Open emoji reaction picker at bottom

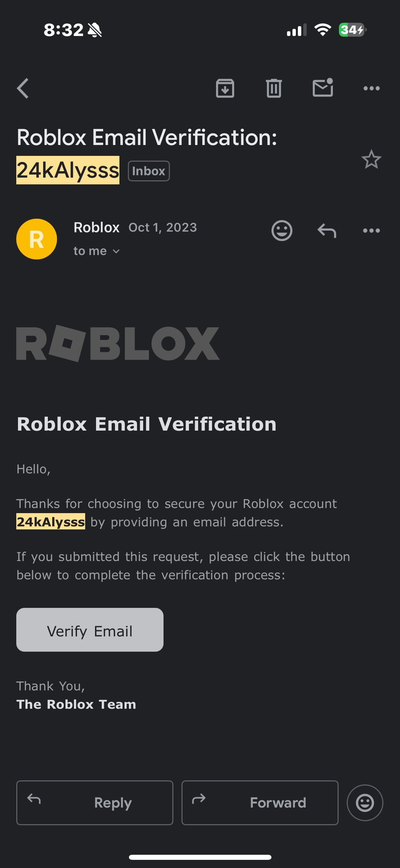pyautogui.click(x=365, y=803)
